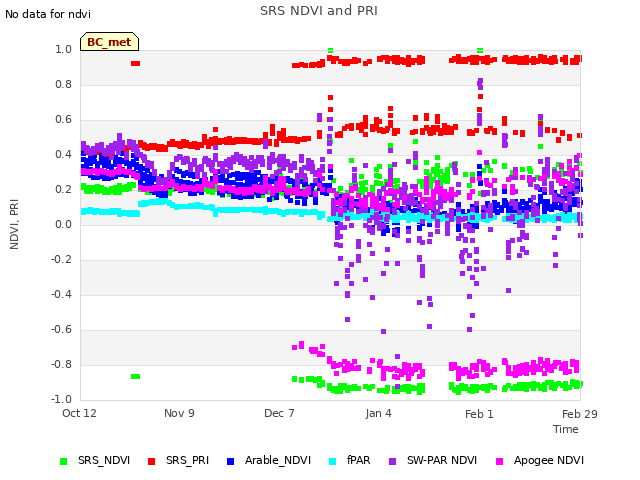The height and width of the screenshot is (480, 640).
Task: Click the -1.0 y-axis tick label
Action: pos(61,399)
